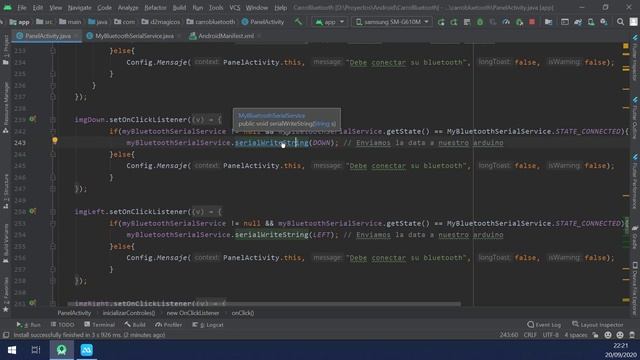Stop the running app with red square
Image resolution: width=640 pixels, height=360 pixels.
(532, 22)
